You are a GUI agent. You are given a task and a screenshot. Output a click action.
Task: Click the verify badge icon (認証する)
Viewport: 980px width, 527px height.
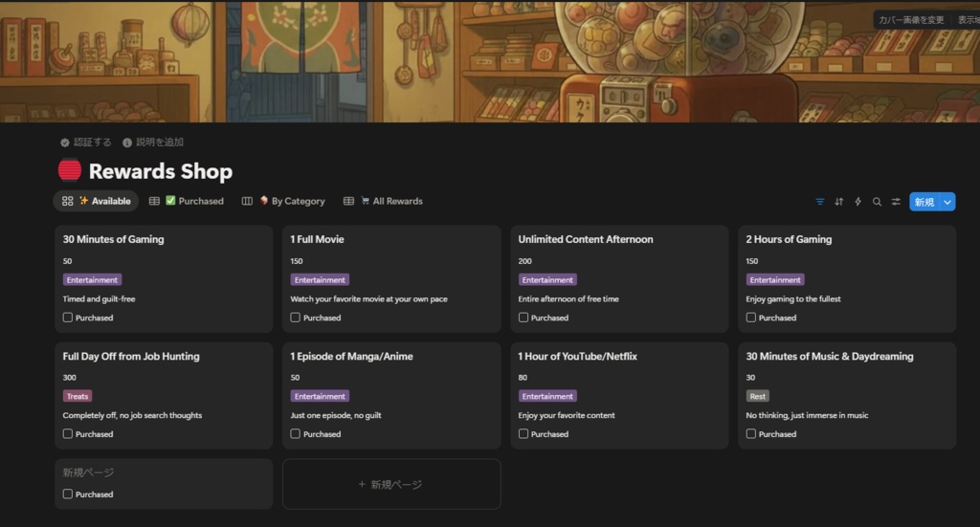[65, 143]
